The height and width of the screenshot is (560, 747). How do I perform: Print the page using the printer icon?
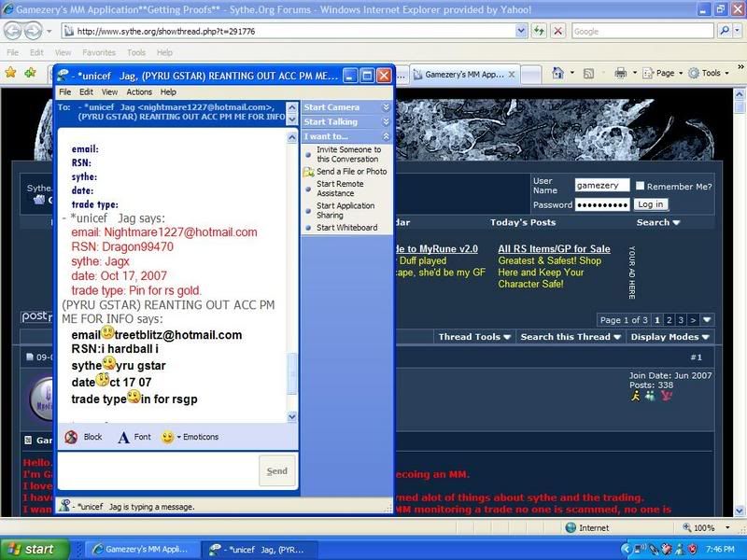pos(620,73)
